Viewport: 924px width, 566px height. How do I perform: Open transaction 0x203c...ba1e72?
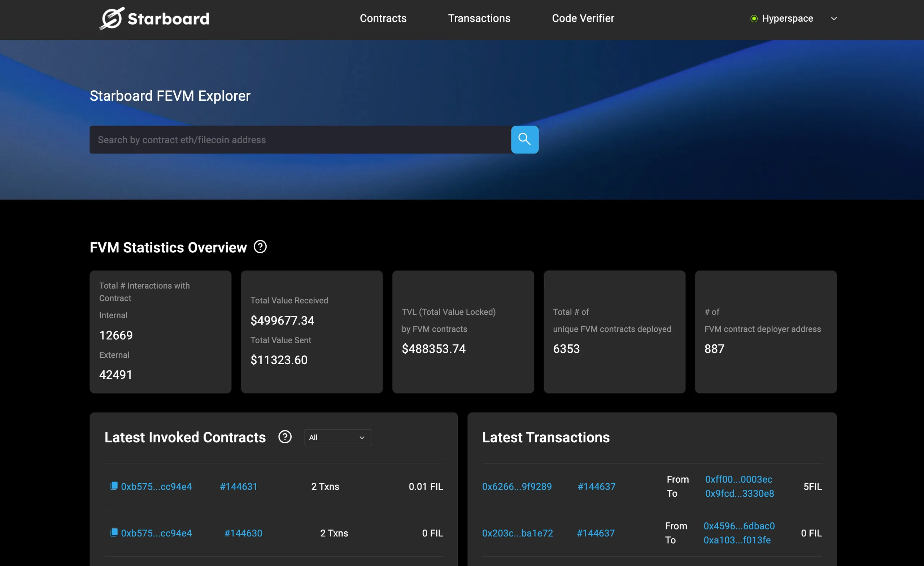(x=518, y=533)
